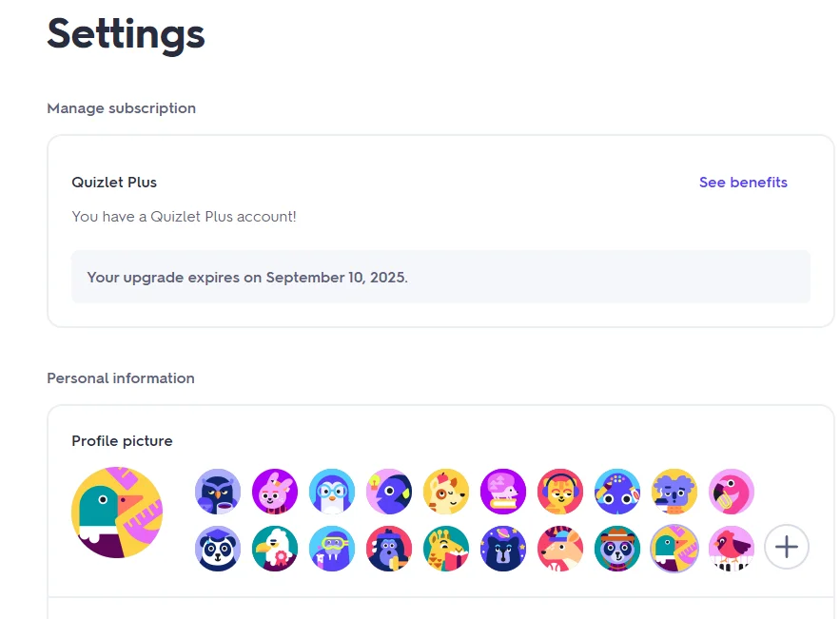Select the bald eagle avatar

click(275, 549)
